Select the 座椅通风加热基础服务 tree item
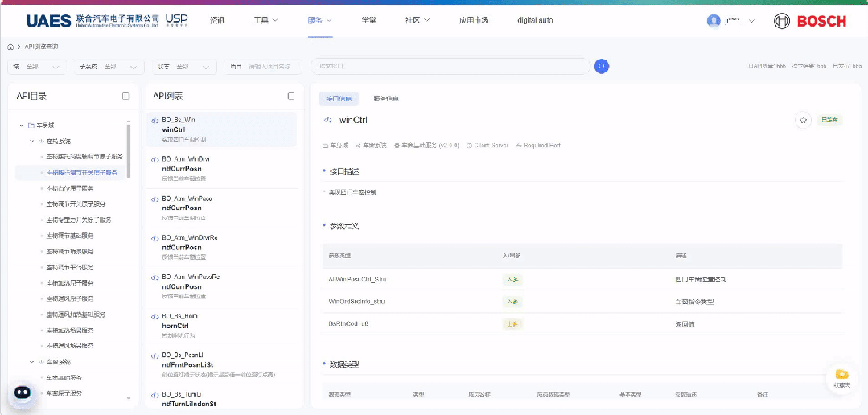The image size is (868, 415). 76,314
